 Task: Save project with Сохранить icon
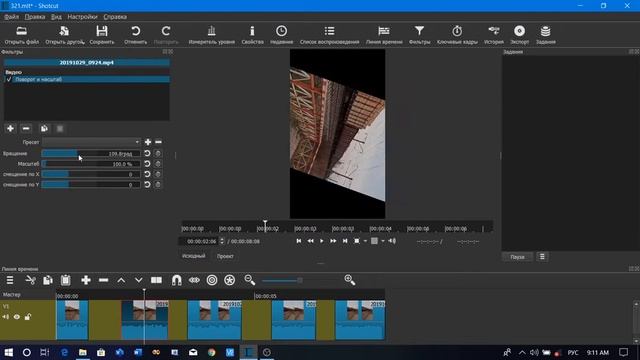click(102, 35)
